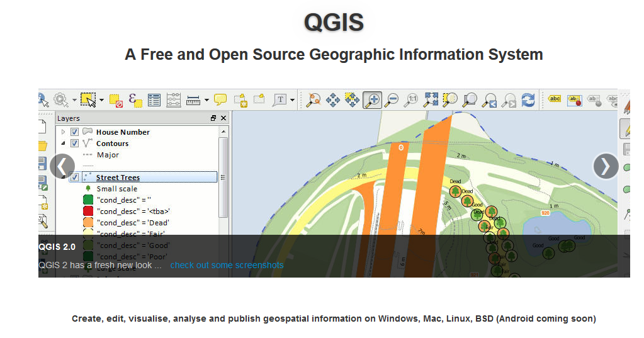Open the Measure tool dropdown arrow
Image resolution: width=644 pixels, height=338 pixels.
click(x=206, y=100)
